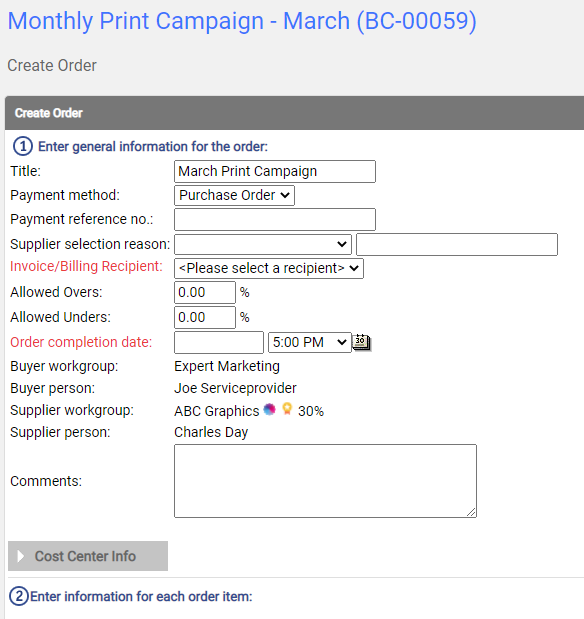Click the Title input field
Image resolution: width=584 pixels, height=619 pixels.
tap(275, 171)
